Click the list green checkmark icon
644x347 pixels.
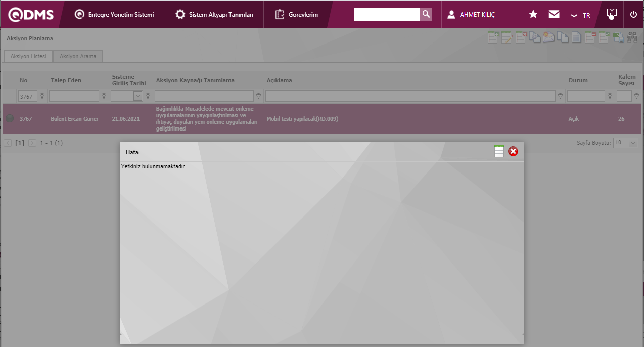point(604,38)
